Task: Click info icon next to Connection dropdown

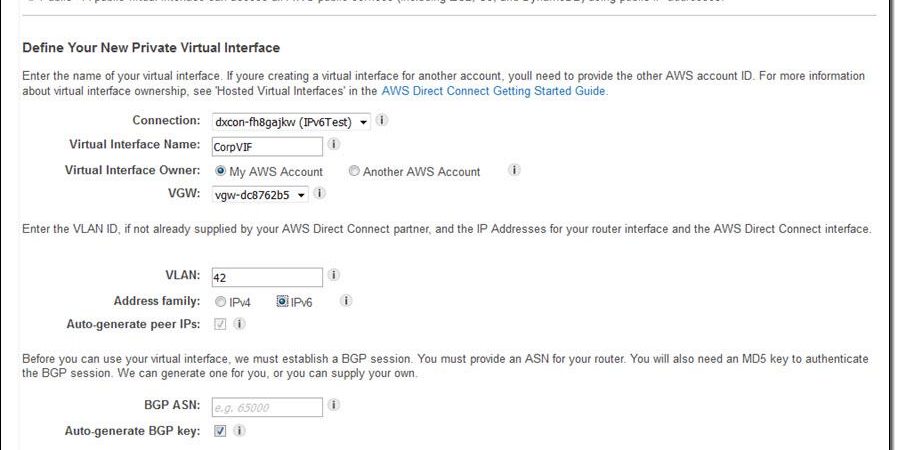Action: pyautogui.click(x=382, y=121)
